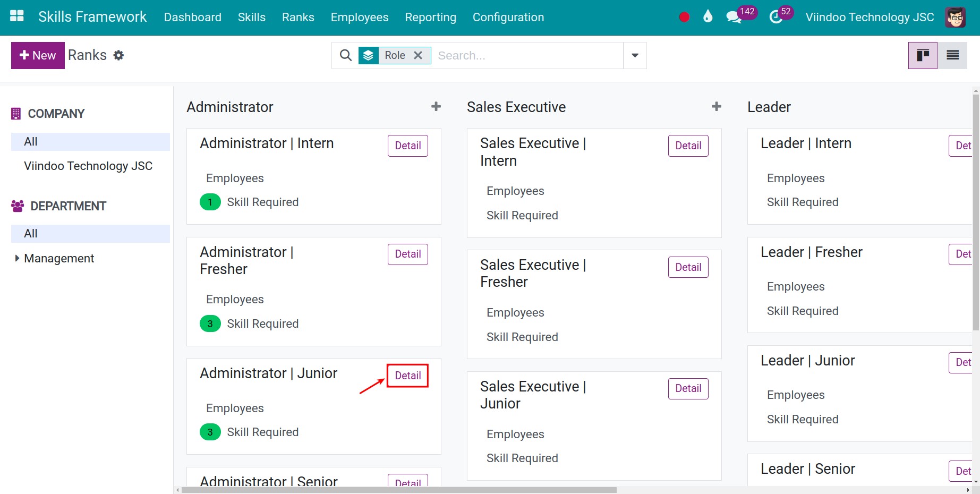Click the vertical scrollbar on right

click(976, 212)
